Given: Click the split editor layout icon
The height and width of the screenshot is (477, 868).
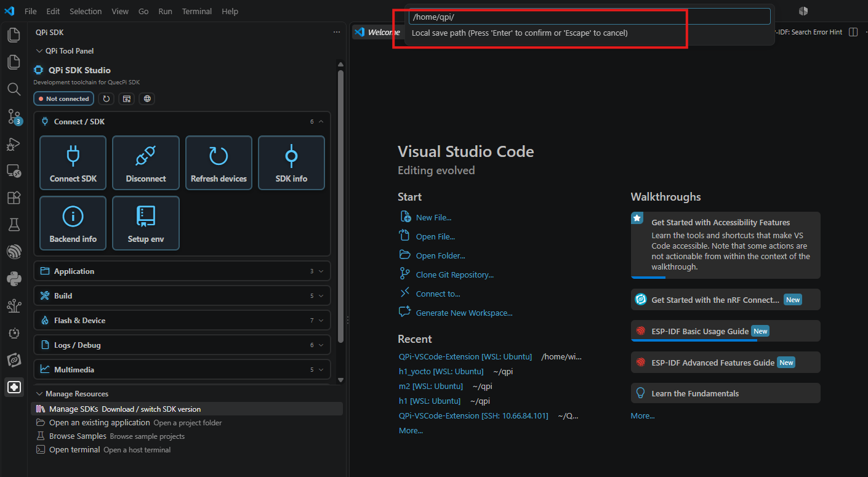Looking at the screenshot, I should 853,32.
